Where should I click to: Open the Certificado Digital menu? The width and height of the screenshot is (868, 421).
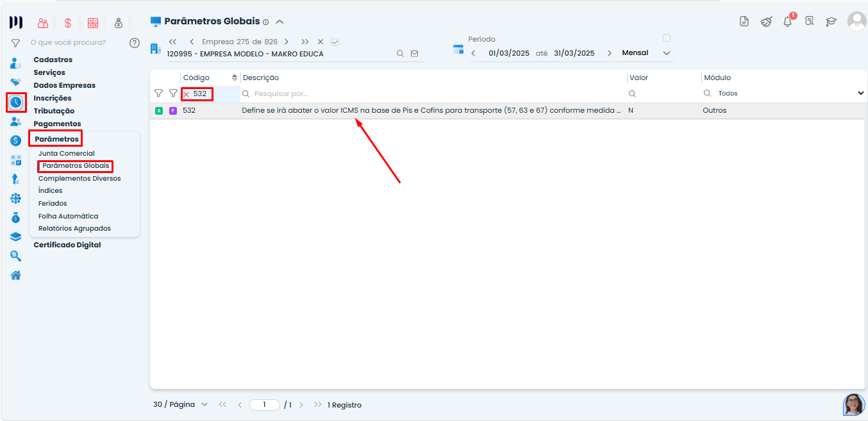(67, 245)
